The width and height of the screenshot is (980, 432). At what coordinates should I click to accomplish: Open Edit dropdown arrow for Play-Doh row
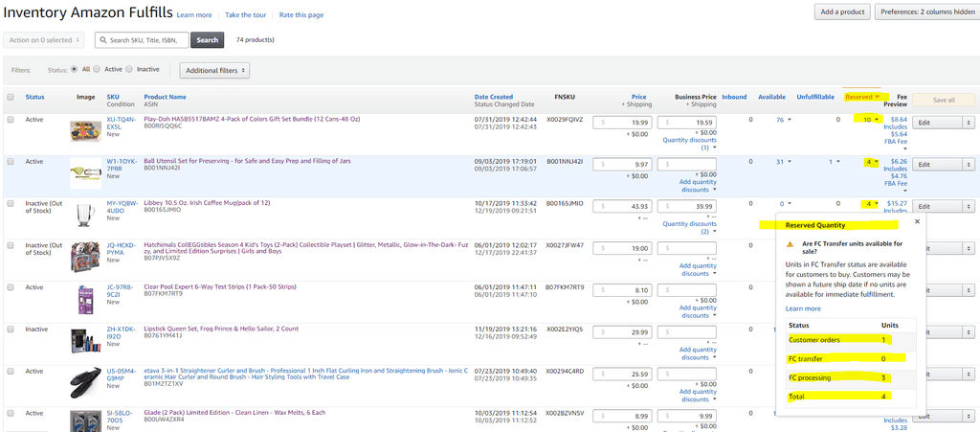coord(969,123)
